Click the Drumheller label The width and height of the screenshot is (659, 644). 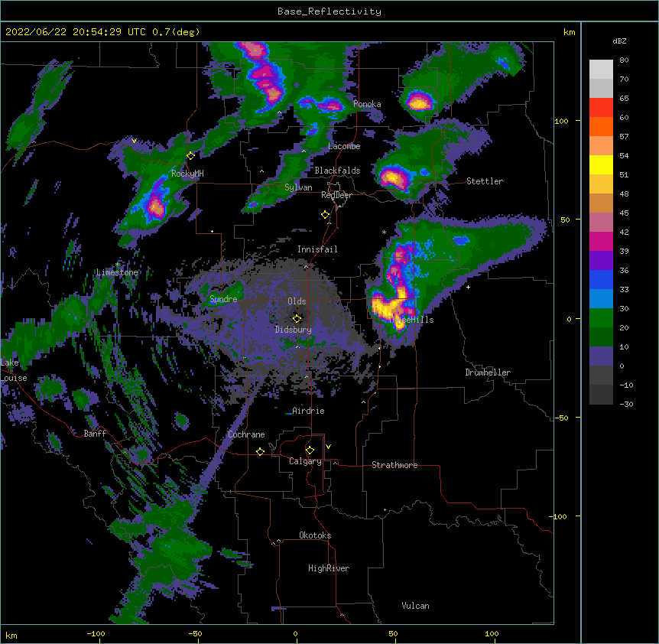pos(488,372)
